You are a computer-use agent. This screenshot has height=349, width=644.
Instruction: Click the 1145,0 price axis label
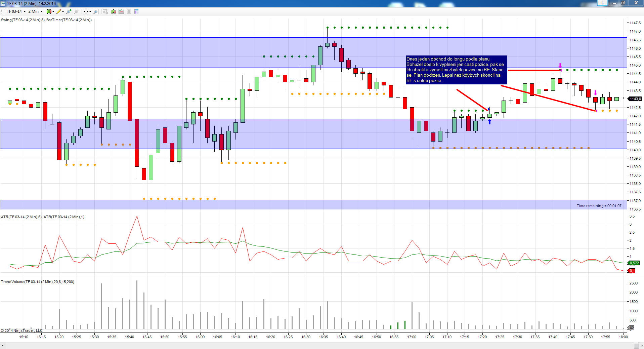(635, 65)
